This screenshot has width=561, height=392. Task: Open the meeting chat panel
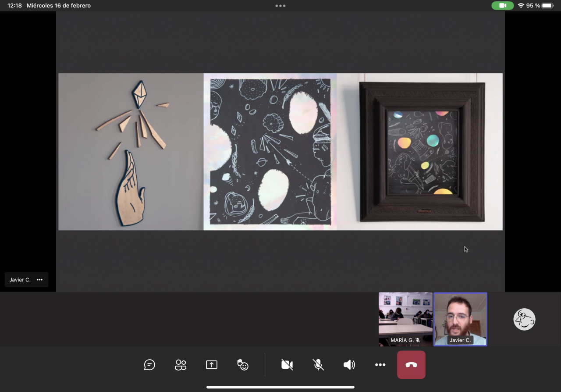click(x=149, y=365)
